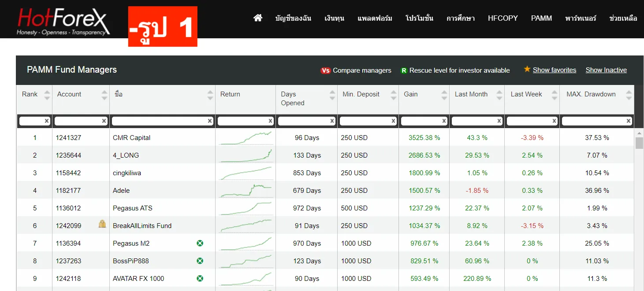Open the CMR Capital manager name

point(131,138)
